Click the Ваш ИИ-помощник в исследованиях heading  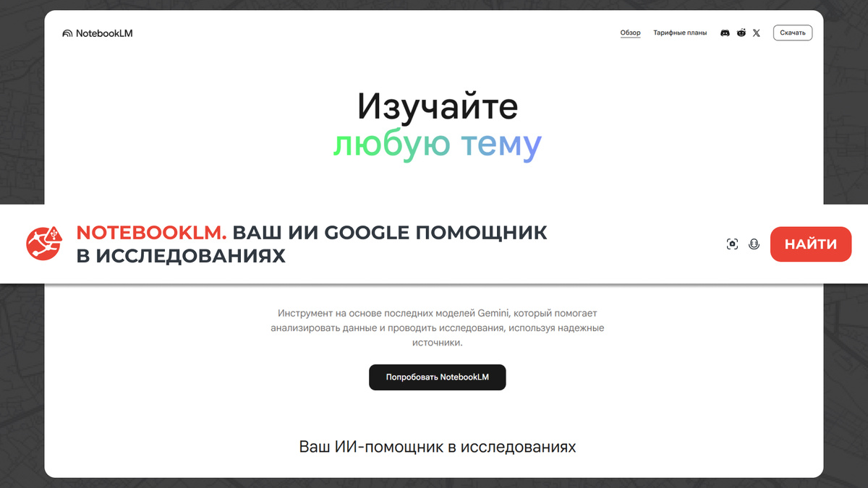(x=438, y=447)
